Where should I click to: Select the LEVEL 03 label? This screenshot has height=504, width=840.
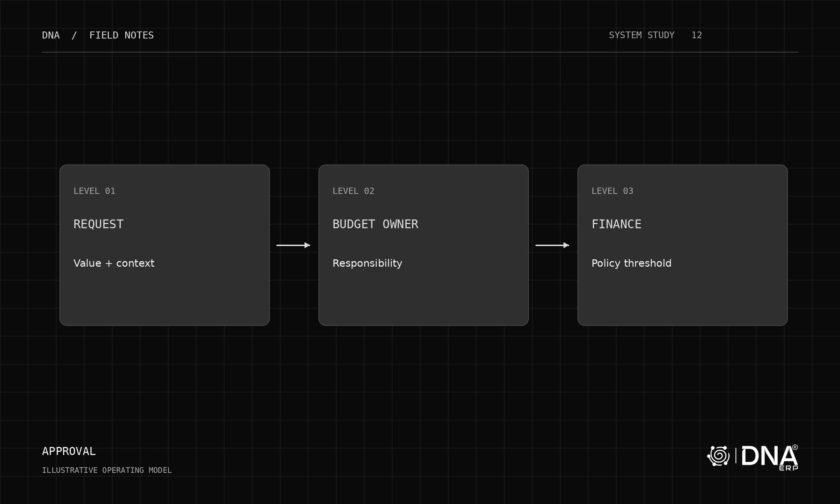tap(612, 191)
